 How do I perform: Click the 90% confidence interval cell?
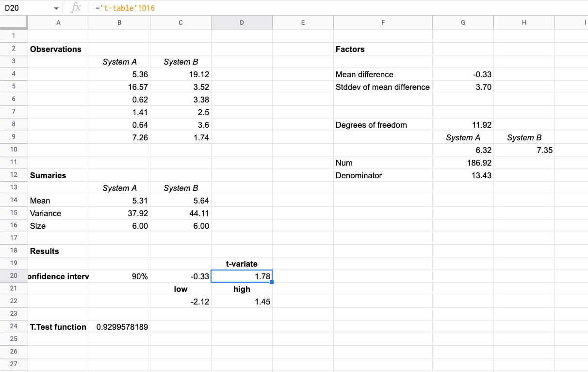click(x=119, y=276)
